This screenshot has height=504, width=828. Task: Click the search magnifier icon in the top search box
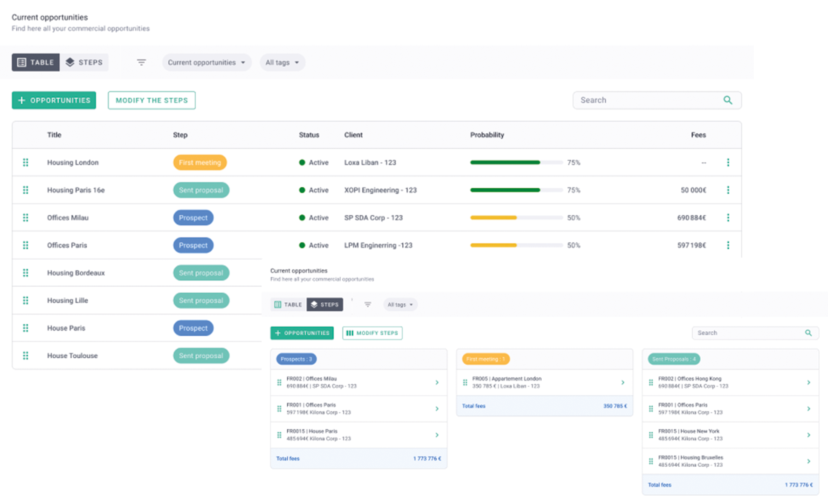point(727,100)
